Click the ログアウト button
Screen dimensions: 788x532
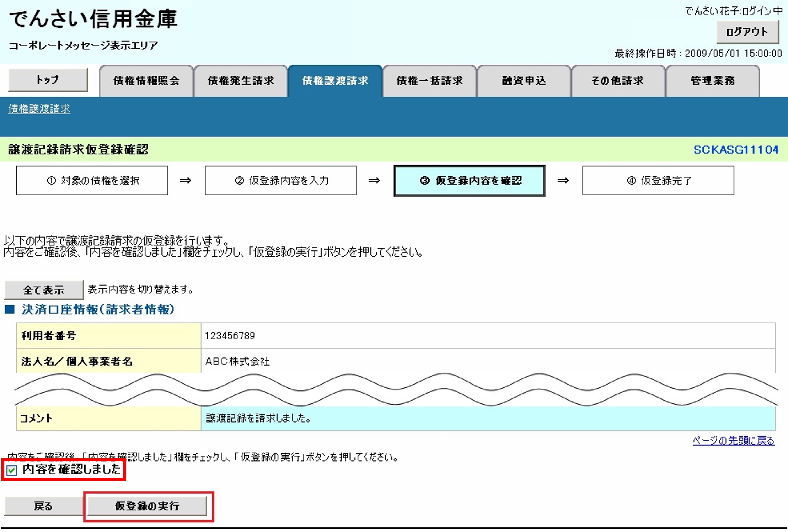(747, 32)
